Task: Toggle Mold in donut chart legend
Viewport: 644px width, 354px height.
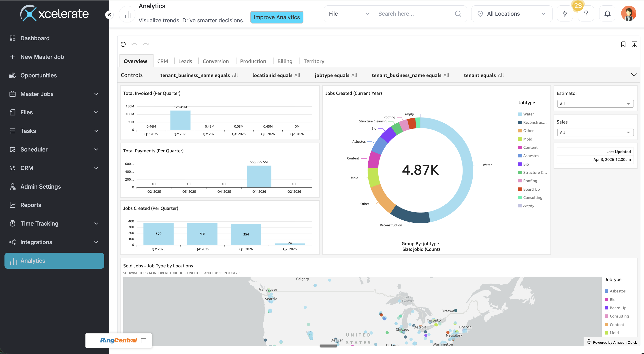Action: tap(527, 139)
